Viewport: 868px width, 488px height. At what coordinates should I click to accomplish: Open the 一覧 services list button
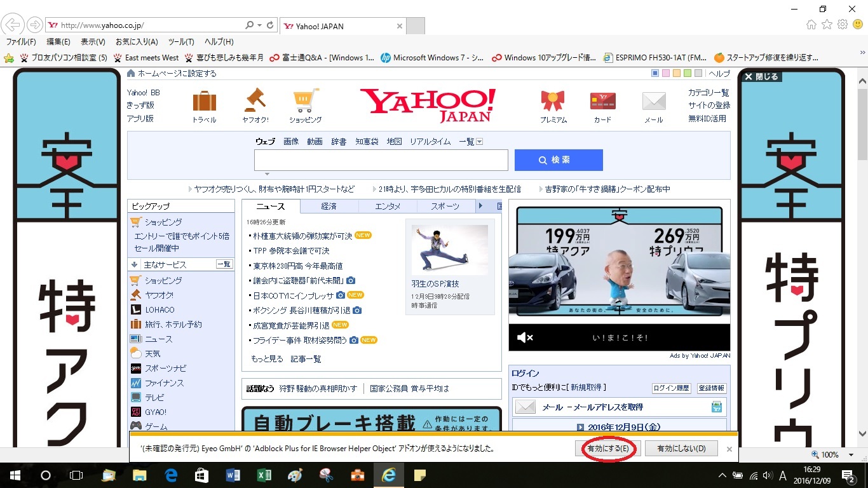224,264
